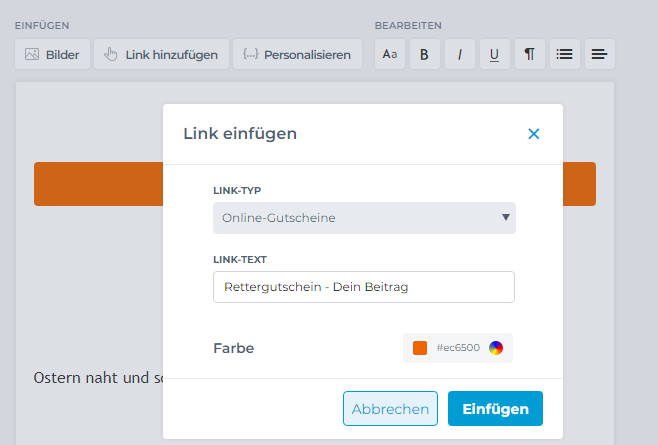Click the Link hinzufügen button

pos(161,54)
